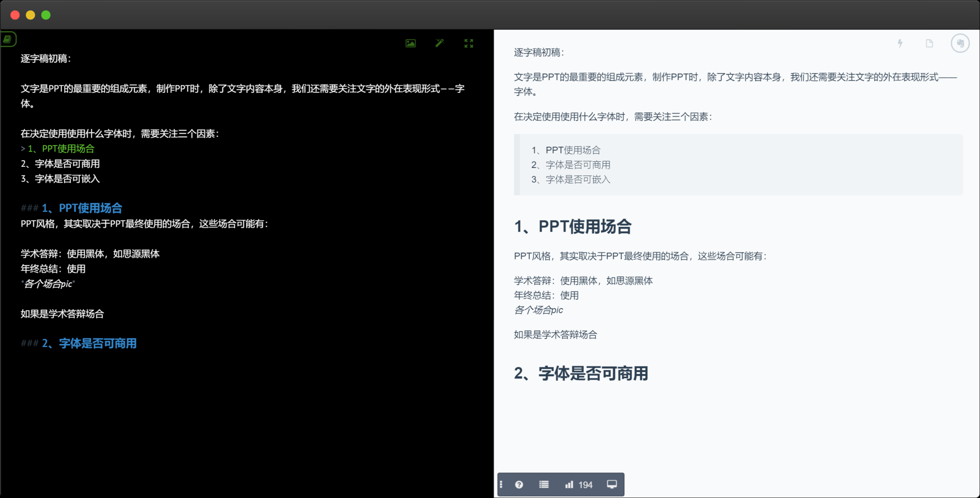Click '年终总结:使用' line in editor
Image resolution: width=980 pixels, height=498 pixels.
pyautogui.click(x=53, y=269)
